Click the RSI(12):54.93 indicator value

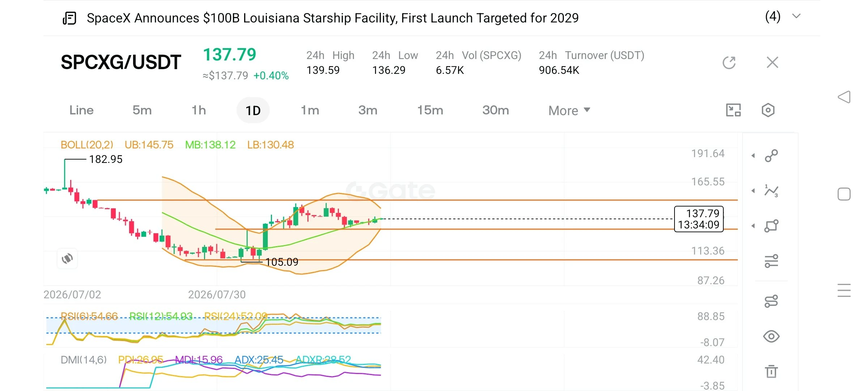pyautogui.click(x=161, y=316)
